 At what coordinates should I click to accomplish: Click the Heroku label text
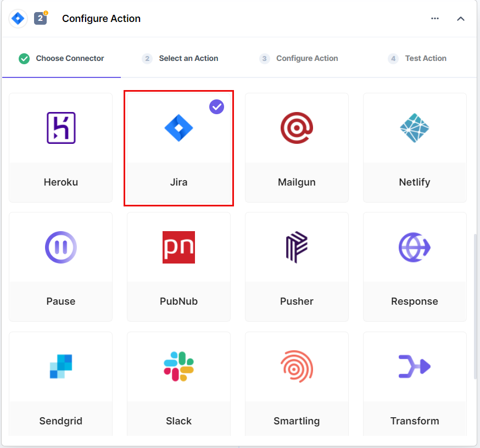61,182
